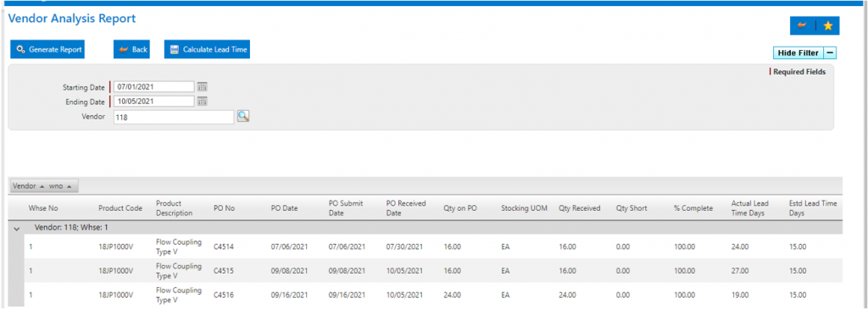Image resolution: width=868 pixels, height=309 pixels.
Task: Select PO number C4514 cell
Action: (224, 247)
